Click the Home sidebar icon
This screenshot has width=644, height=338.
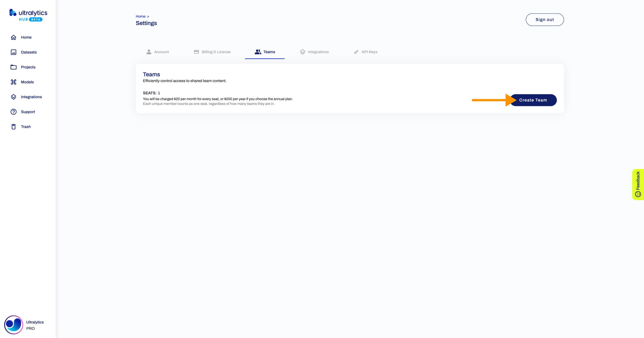(x=14, y=37)
